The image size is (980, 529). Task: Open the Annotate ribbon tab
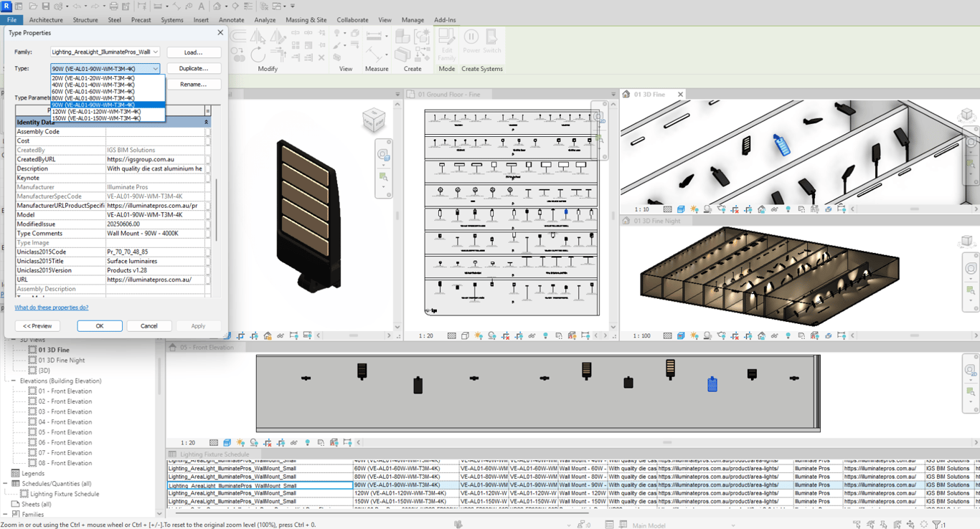231,20
